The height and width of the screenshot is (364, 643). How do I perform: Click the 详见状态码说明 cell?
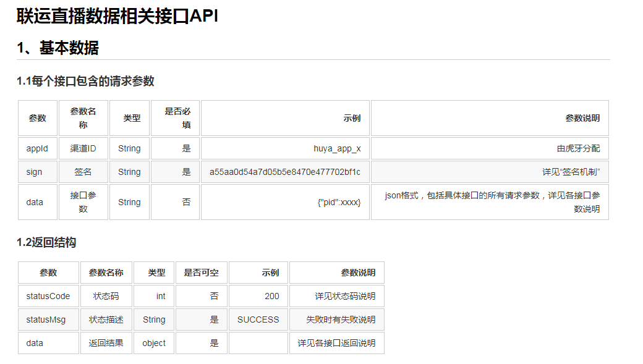[337, 296]
